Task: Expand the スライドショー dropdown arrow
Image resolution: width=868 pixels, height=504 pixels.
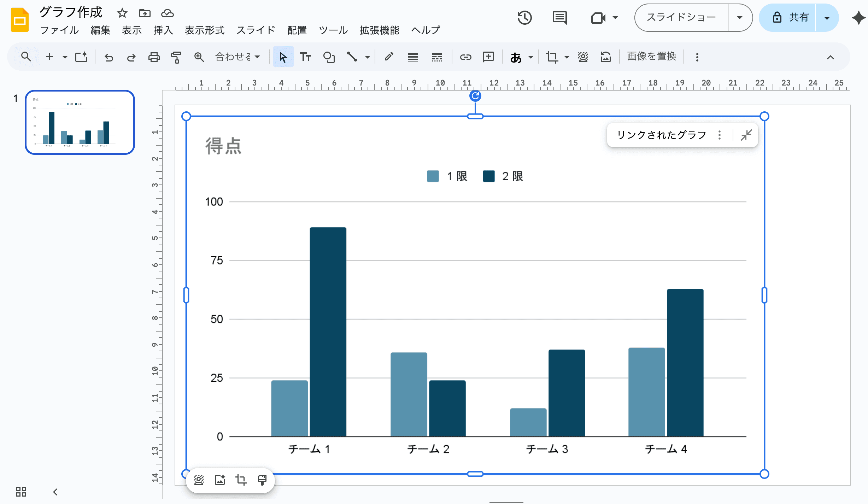Action: pyautogui.click(x=739, y=18)
